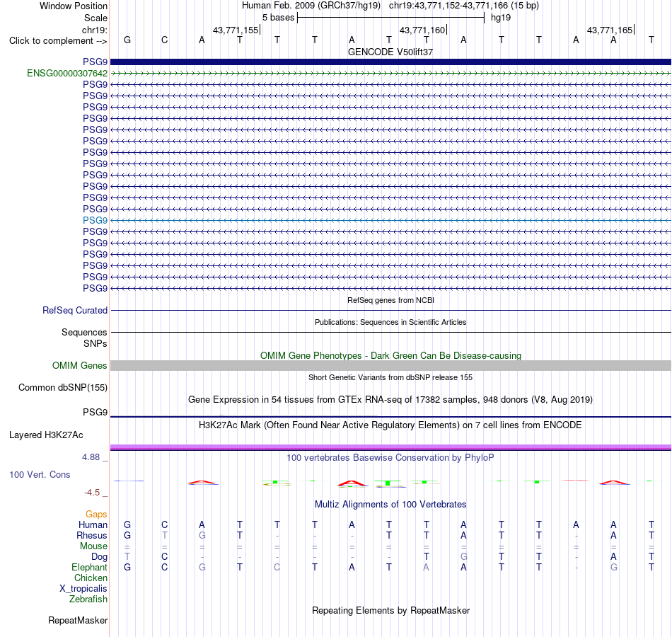Viewport: 672px width, 637px height.
Task: Click the RepeatMasker track label
Action: tap(78, 620)
